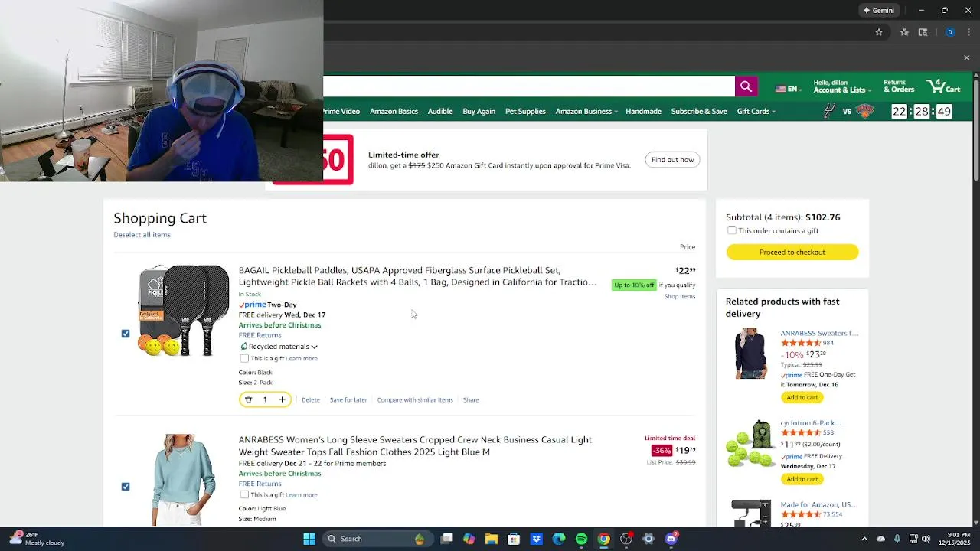Viewport: 980px width, 551px height.
Task: Open Microsoft Edge from the taskbar
Action: coord(559,539)
